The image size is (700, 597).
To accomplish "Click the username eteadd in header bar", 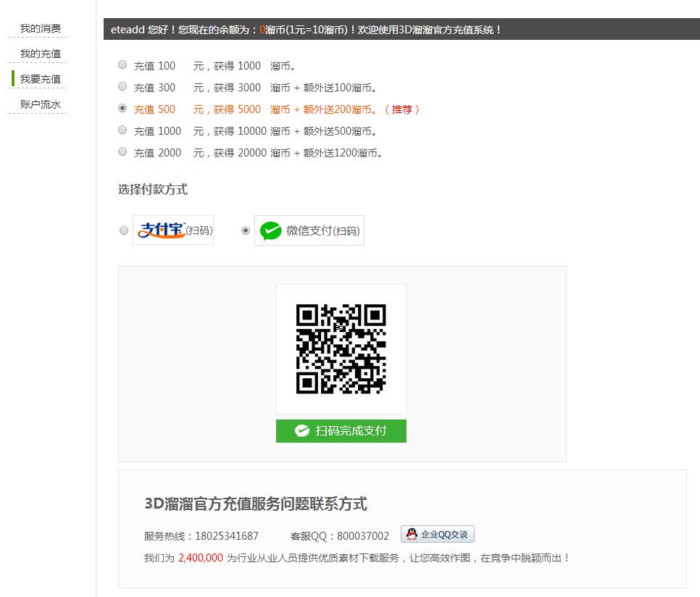I will pyautogui.click(x=128, y=30).
